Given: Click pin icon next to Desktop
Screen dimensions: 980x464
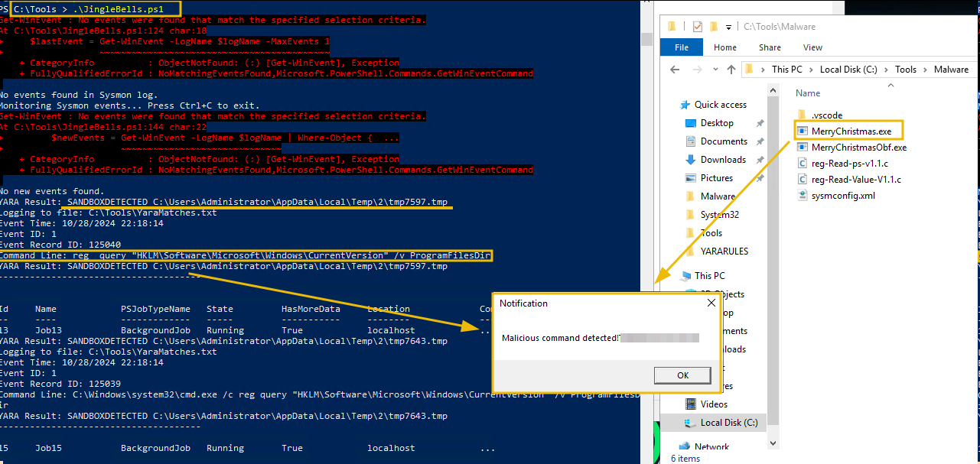Looking at the screenshot, I should (x=760, y=123).
